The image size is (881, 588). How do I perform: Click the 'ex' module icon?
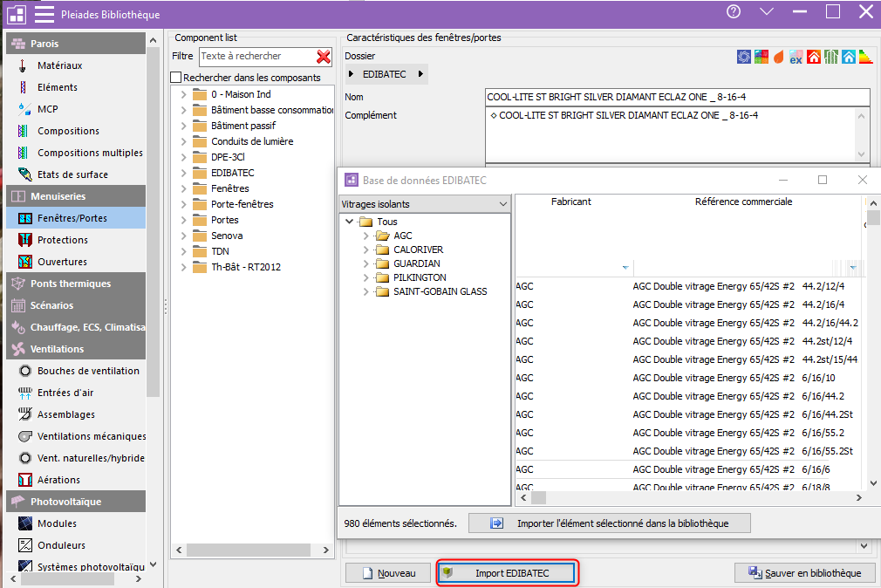click(796, 58)
